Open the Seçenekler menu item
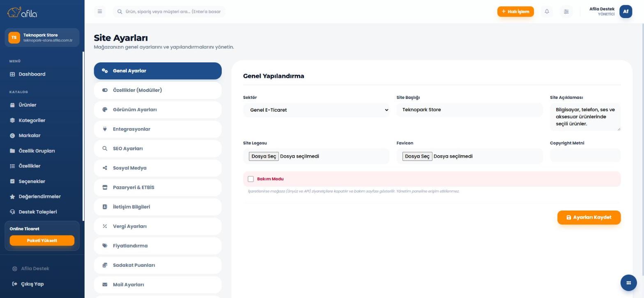The width and height of the screenshot is (644, 298). coord(41,181)
